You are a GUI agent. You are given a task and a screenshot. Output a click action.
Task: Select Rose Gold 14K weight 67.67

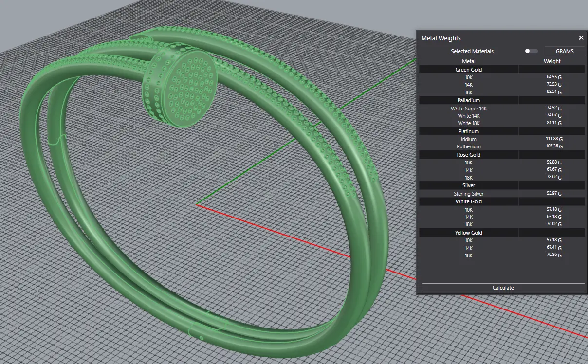[554, 170]
